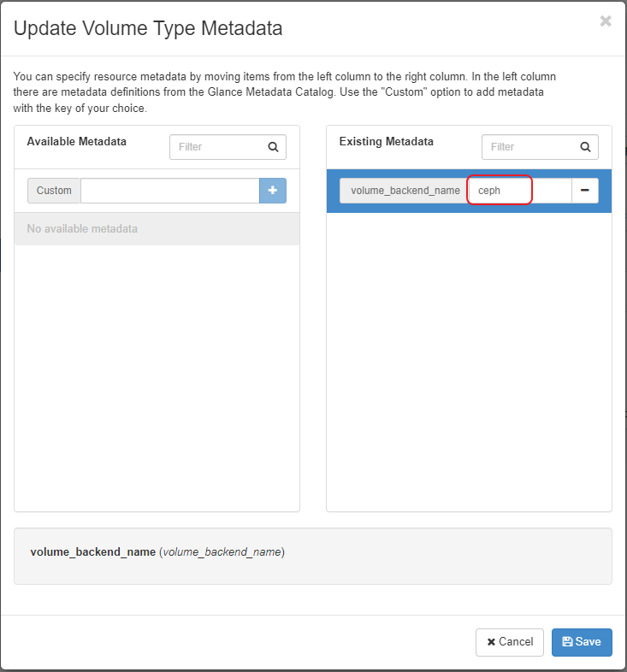The height and width of the screenshot is (672, 627).
Task: Click the volume_backend_name description panel at bottom
Action: point(312,556)
